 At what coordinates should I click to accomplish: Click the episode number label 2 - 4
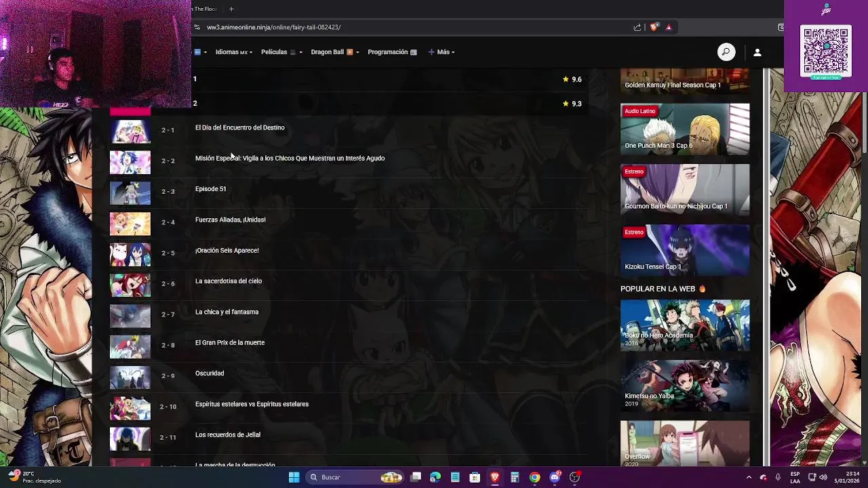(167, 222)
